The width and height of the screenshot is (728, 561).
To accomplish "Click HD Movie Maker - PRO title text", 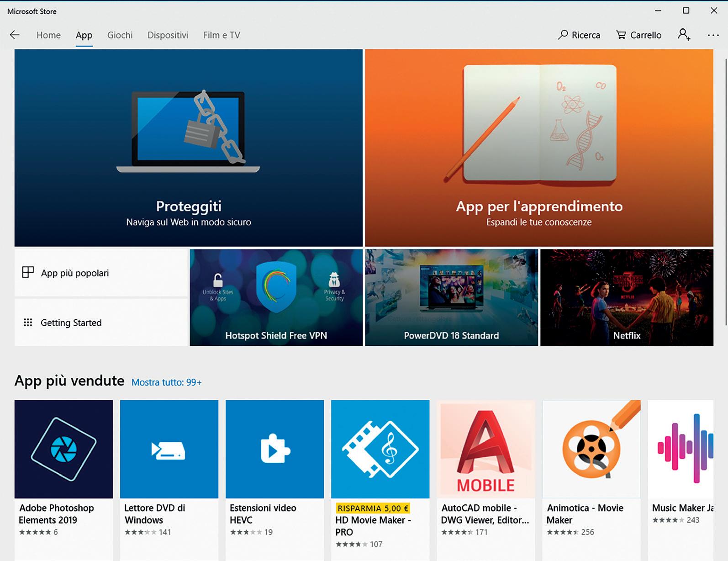I will coord(373,526).
